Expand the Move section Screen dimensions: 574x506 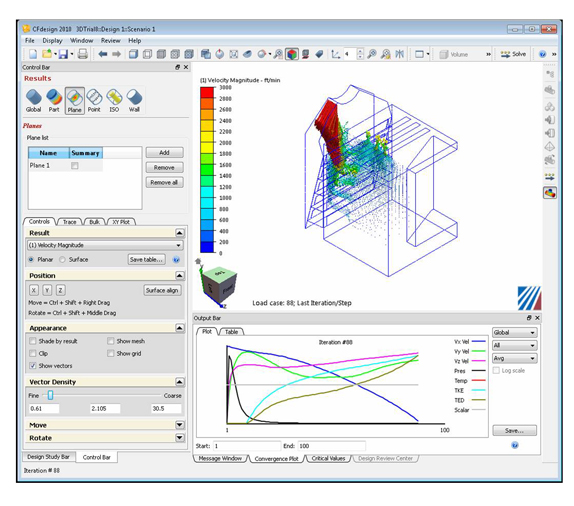[179, 425]
